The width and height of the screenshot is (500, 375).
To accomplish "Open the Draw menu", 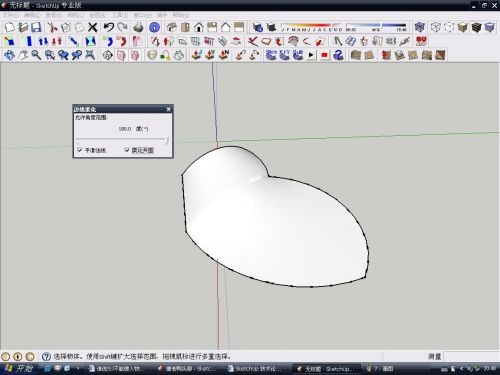I will pos(98,15).
